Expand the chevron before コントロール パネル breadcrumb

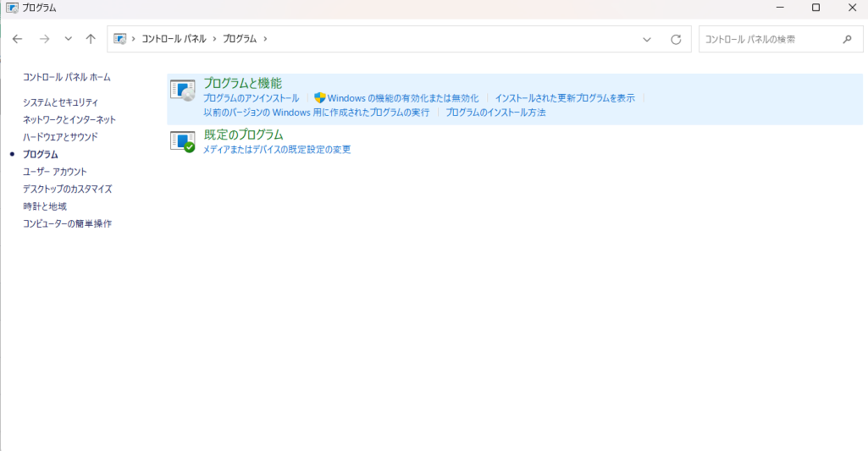point(134,39)
